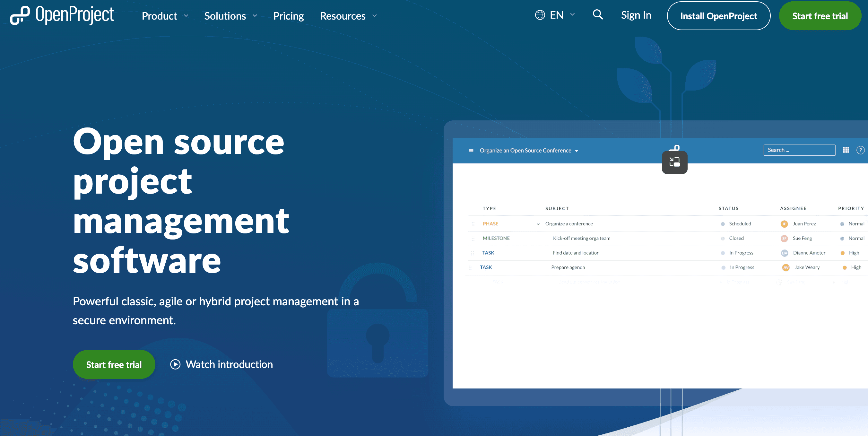The image size is (868, 436).
Task: Open the Solutions menu
Action: tap(225, 16)
